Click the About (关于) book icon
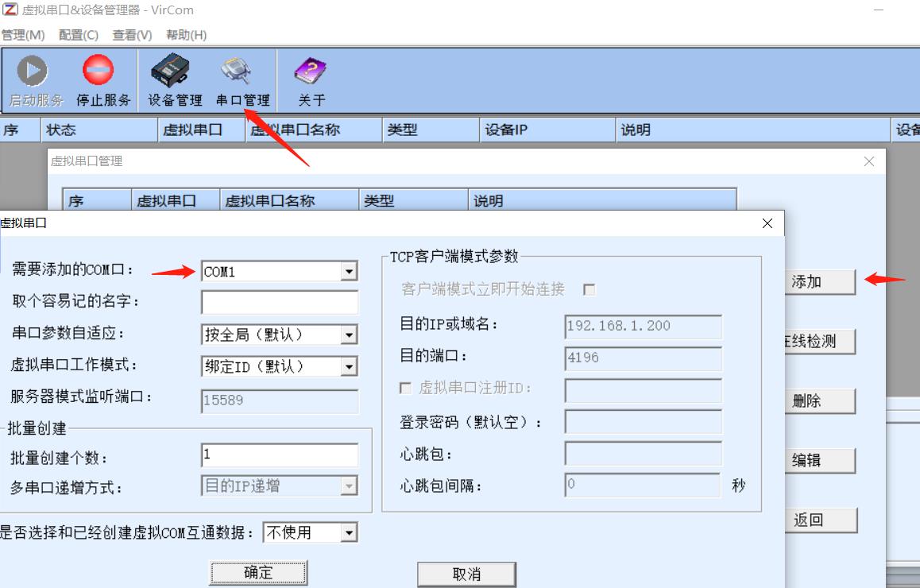 [x=311, y=72]
